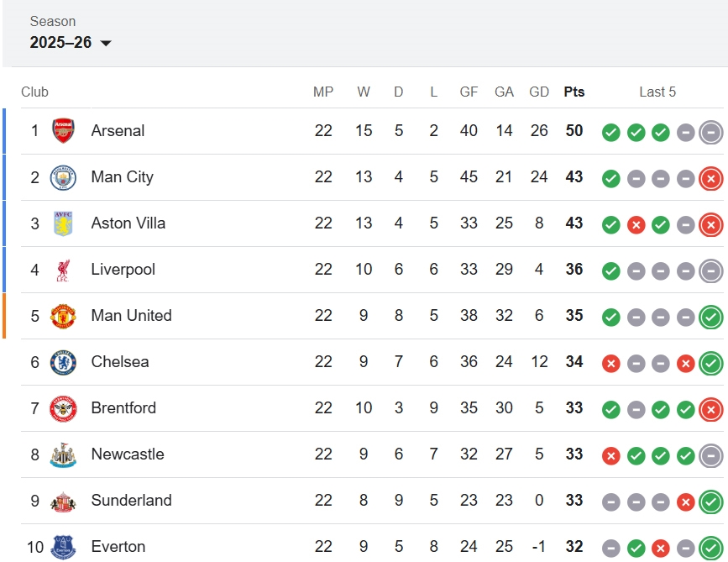This screenshot has height=562, width=728.
Task: Click the Arsenal club crest icon
Action: coord(63,131)
